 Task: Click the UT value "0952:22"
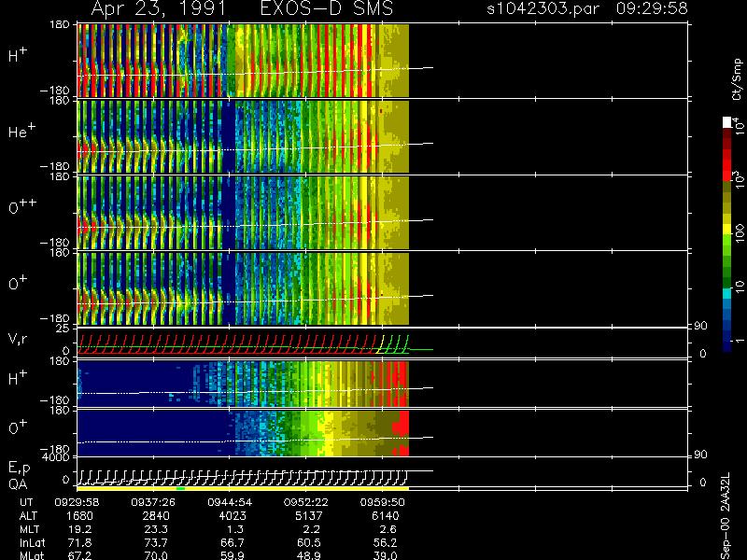[306, 502]
